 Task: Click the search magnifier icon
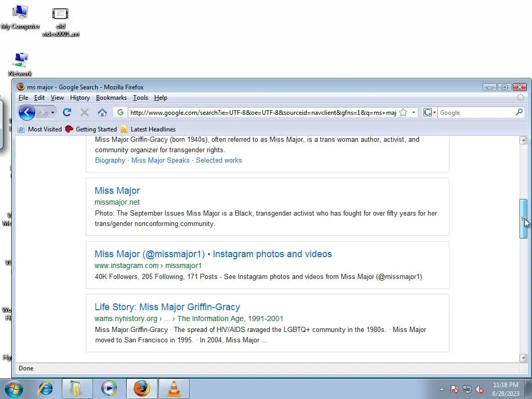(519, 112)
